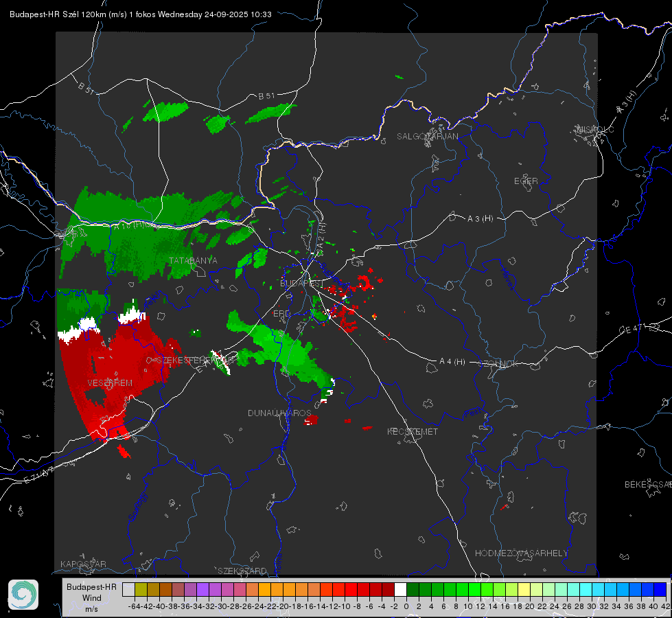Viewport: 672px width, 618px height.
Task: Click the TATABÁNYA city label
Action: (x=193, y=260)
